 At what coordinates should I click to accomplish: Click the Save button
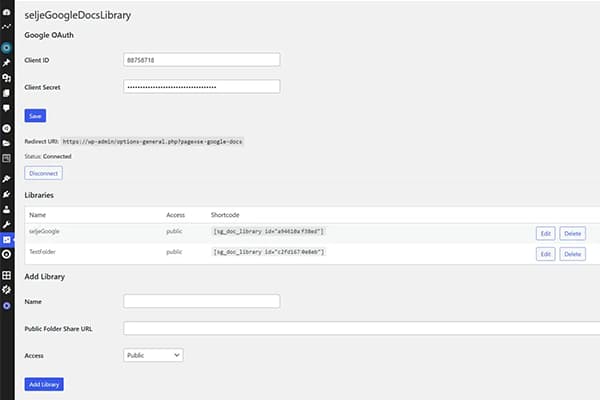pyautogui.click(x=35, y=116)
